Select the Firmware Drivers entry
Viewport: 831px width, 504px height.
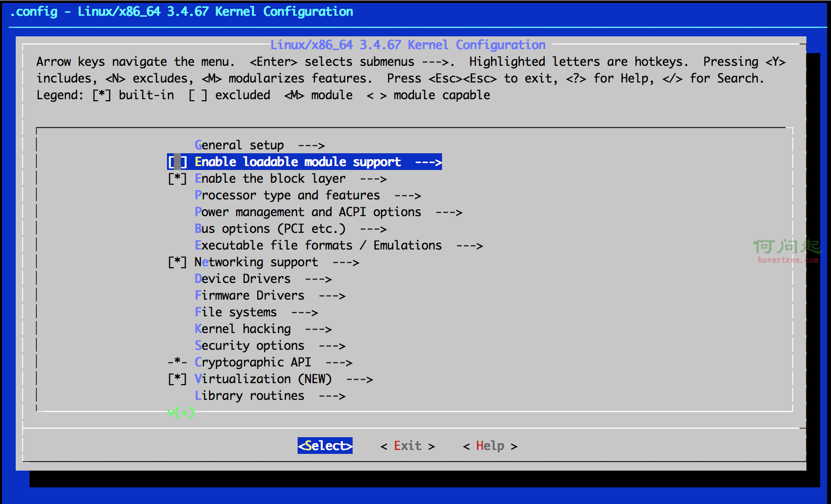coord(249,296)
